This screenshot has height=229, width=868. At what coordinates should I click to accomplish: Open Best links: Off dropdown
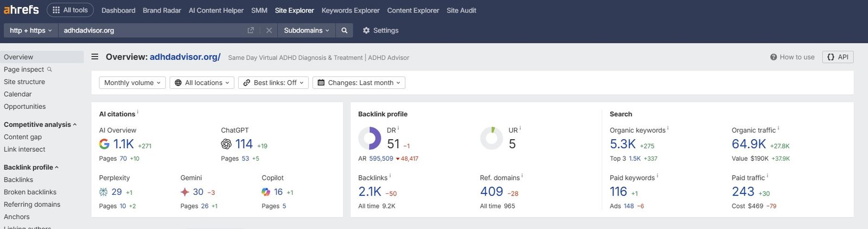273,83
